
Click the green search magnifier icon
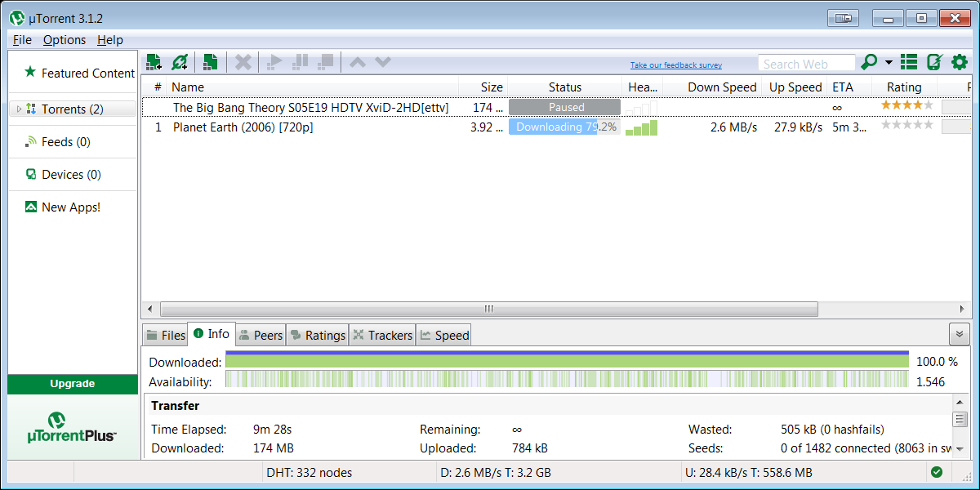click(869, 61)
